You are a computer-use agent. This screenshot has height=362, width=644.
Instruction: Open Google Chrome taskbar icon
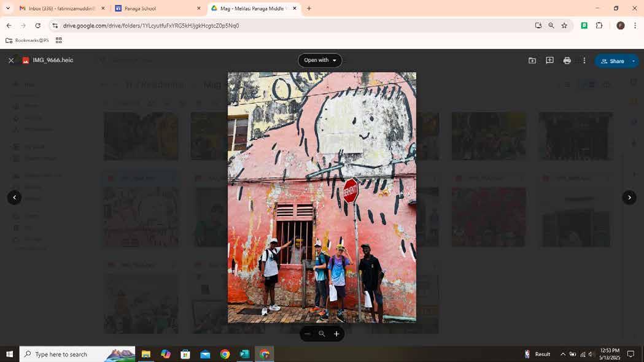click(225, 354)
